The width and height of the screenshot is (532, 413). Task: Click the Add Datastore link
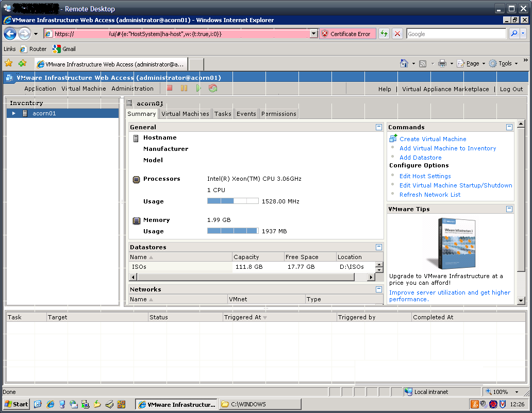420,158
